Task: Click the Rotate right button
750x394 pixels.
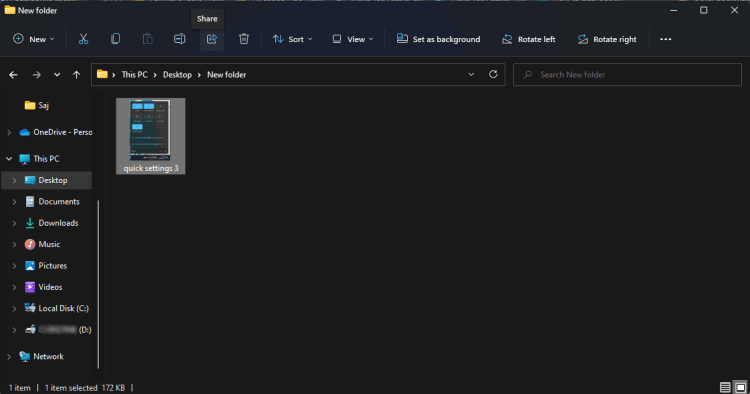Action: 607,39
